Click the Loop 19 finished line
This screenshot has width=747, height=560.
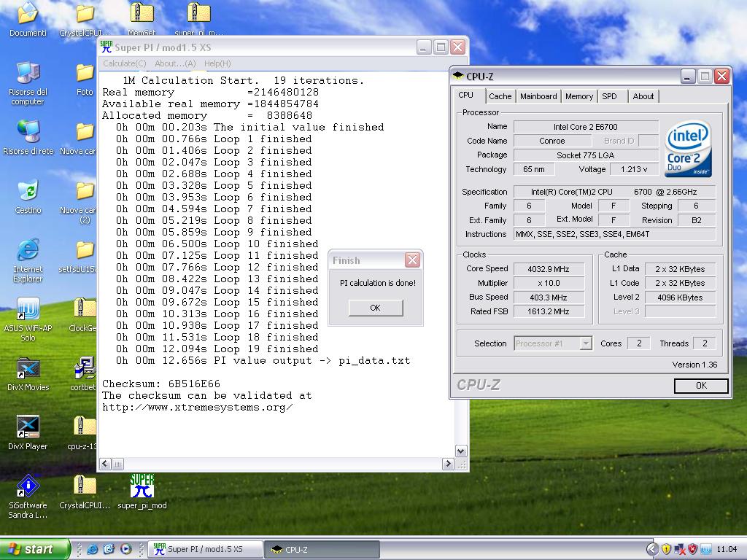(x=217, y=349)
